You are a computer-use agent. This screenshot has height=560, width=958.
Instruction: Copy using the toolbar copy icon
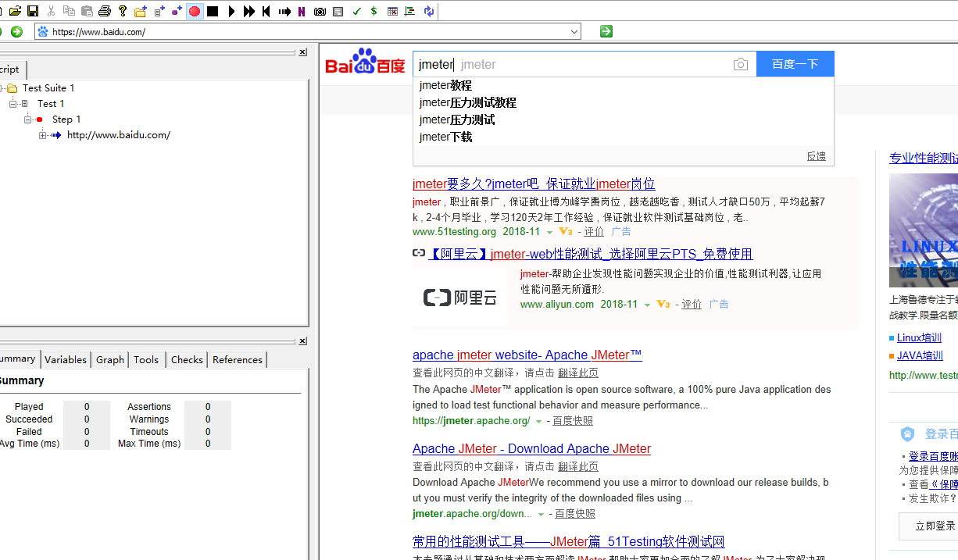click(70, 11)
